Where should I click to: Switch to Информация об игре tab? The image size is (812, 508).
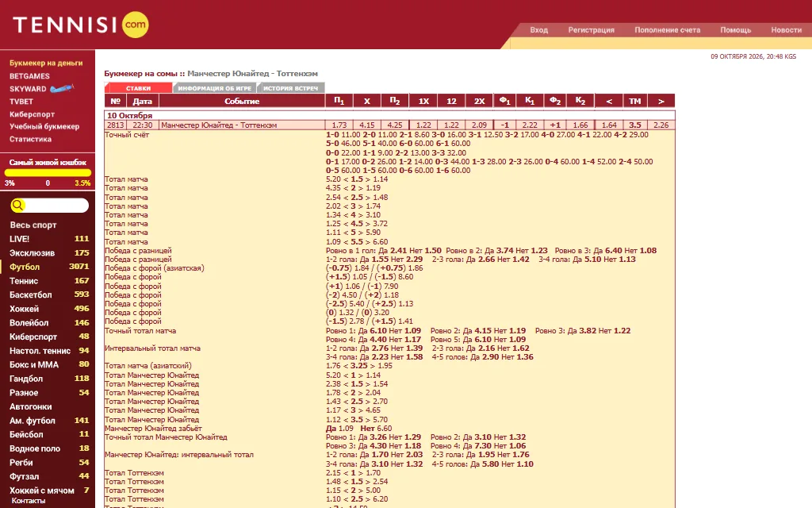click(214, 88)
